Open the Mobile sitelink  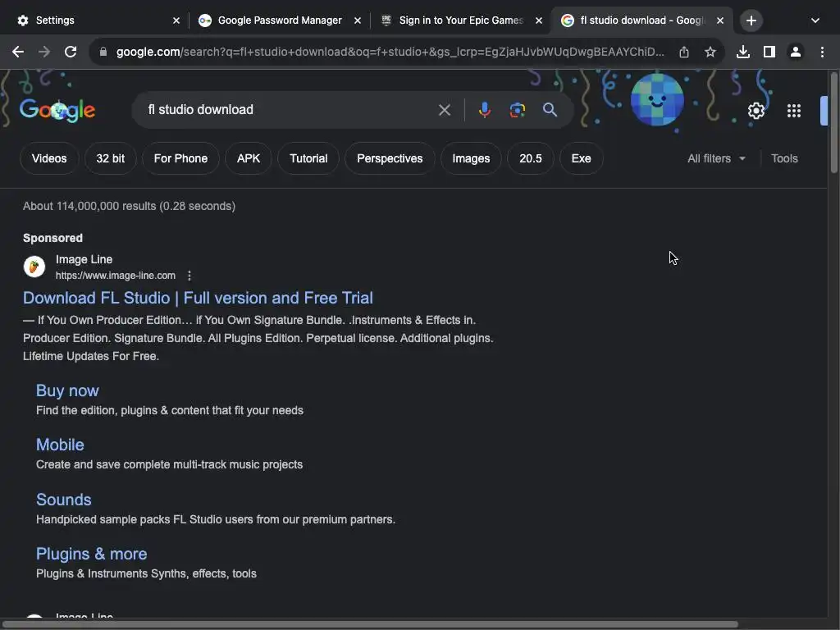[60, 445]
